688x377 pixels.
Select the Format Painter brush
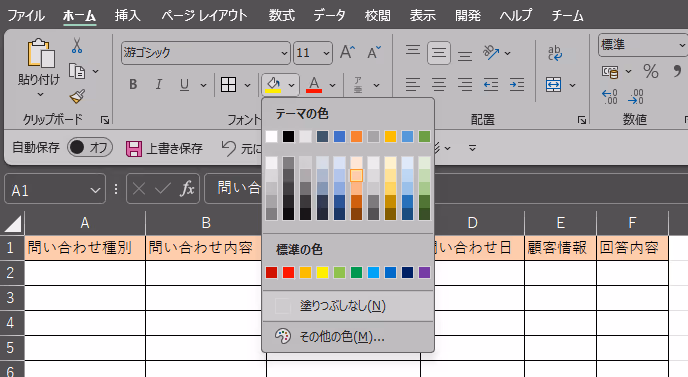click(x=77, y=96)
